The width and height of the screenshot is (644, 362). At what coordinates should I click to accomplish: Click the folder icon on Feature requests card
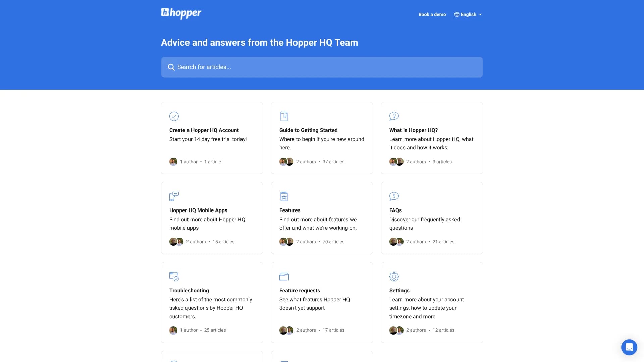tap(284, 276)
